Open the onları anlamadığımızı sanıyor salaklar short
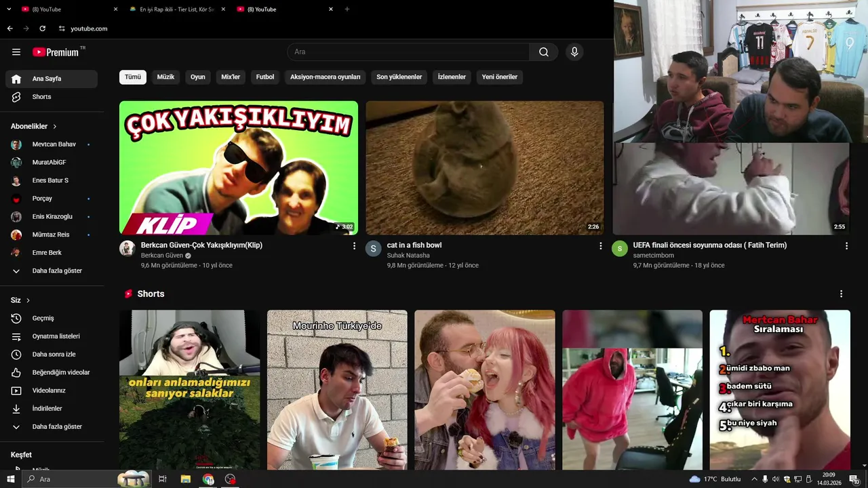The width and height of the screenshot is (868, 488). coord(189,390)
